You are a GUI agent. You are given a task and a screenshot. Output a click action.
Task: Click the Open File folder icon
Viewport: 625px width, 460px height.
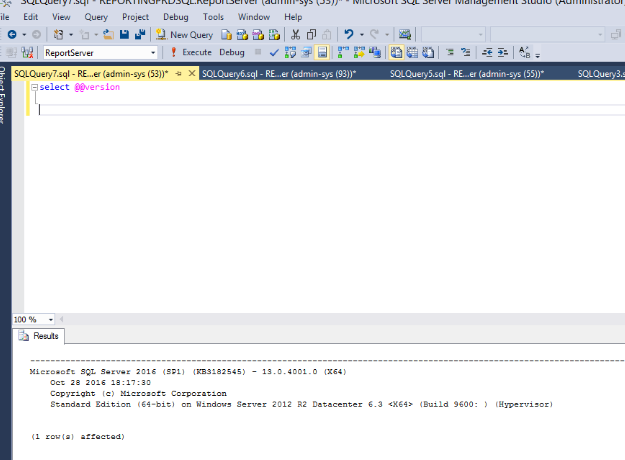click(x=108, y=35)
